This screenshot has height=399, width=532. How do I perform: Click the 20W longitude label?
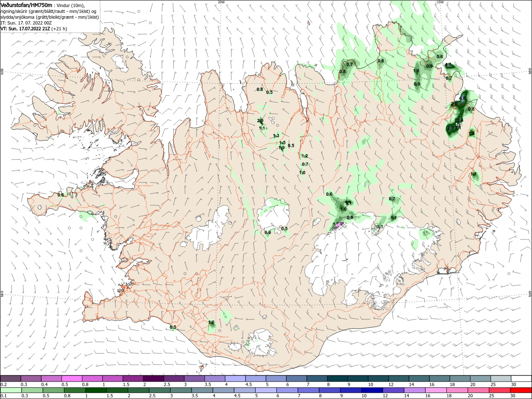[x=221, y=2]
